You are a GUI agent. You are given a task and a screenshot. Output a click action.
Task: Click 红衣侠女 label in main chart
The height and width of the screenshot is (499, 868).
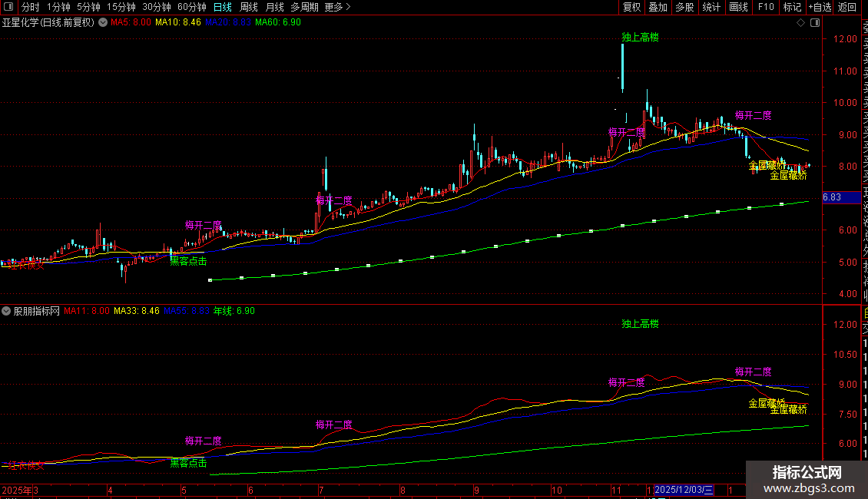26,266
